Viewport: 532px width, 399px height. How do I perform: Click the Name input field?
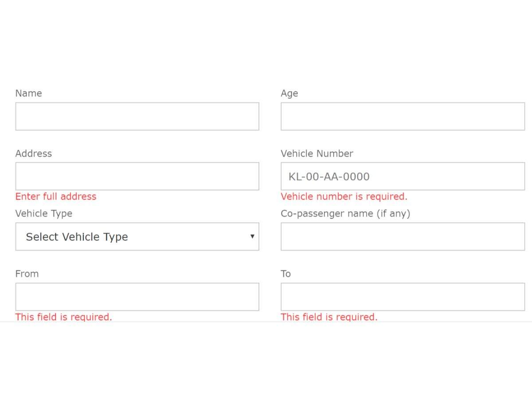(137, 116)
